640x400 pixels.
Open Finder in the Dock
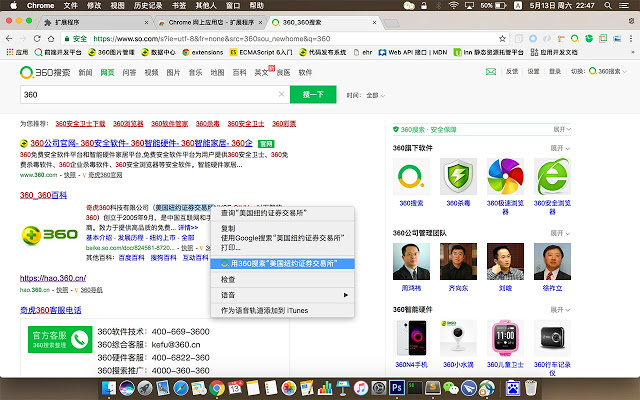pos(109,388)
